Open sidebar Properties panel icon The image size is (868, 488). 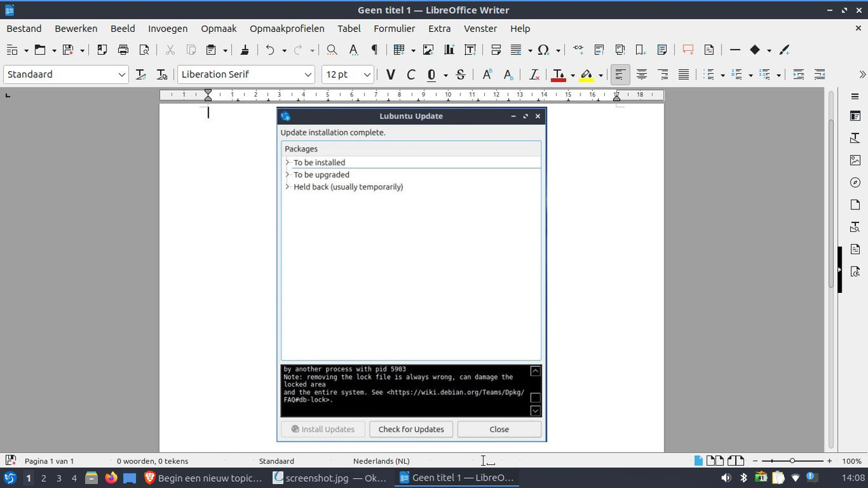click(855, 117)
